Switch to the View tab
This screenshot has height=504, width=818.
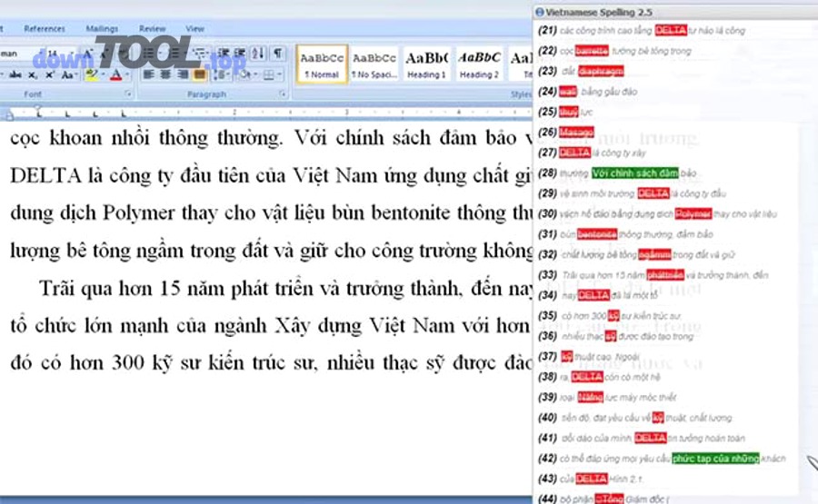coord(195,29)
